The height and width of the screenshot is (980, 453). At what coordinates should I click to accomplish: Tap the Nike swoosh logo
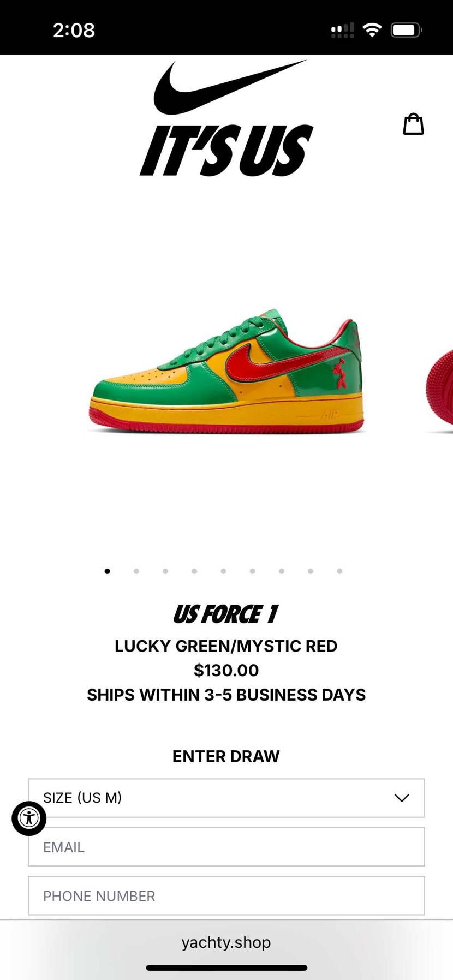pos(229,87)
